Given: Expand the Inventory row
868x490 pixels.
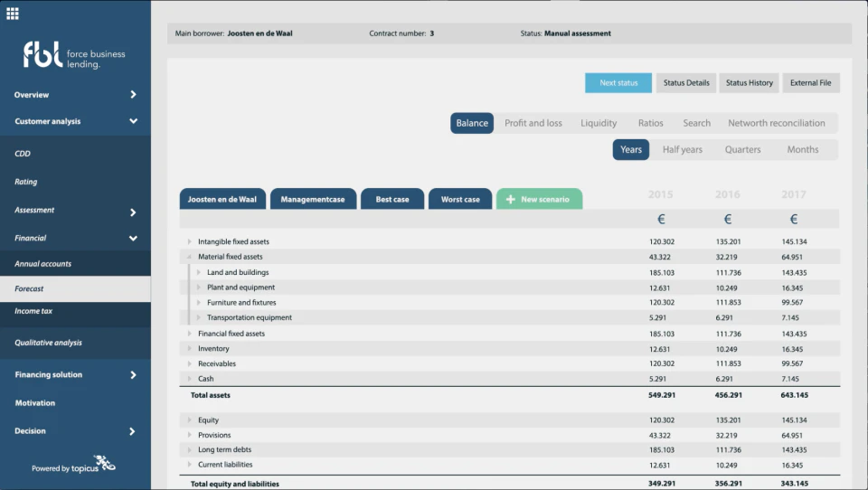Looking at the screenshot, I should [x=189, y=349].
